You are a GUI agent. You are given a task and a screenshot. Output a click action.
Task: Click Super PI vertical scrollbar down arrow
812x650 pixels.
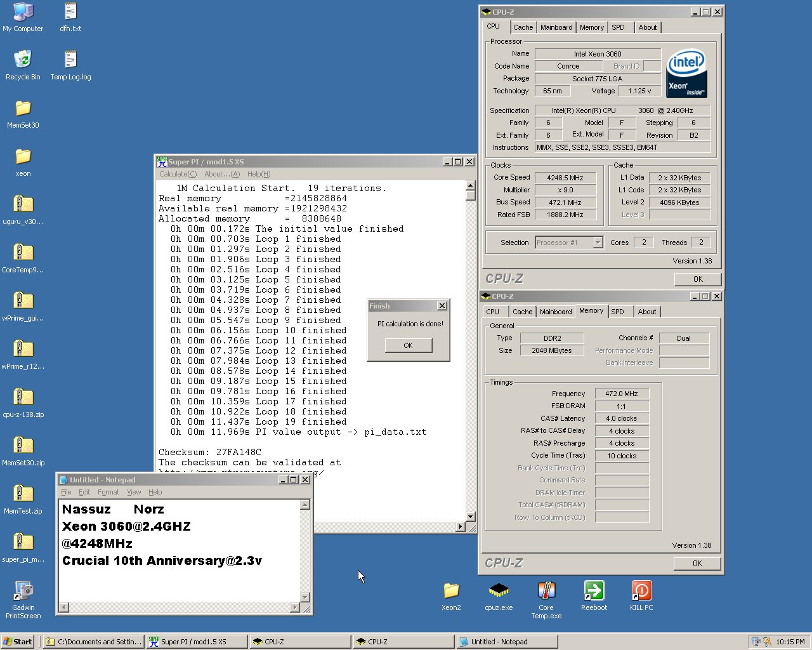click(x=471, y=517)
